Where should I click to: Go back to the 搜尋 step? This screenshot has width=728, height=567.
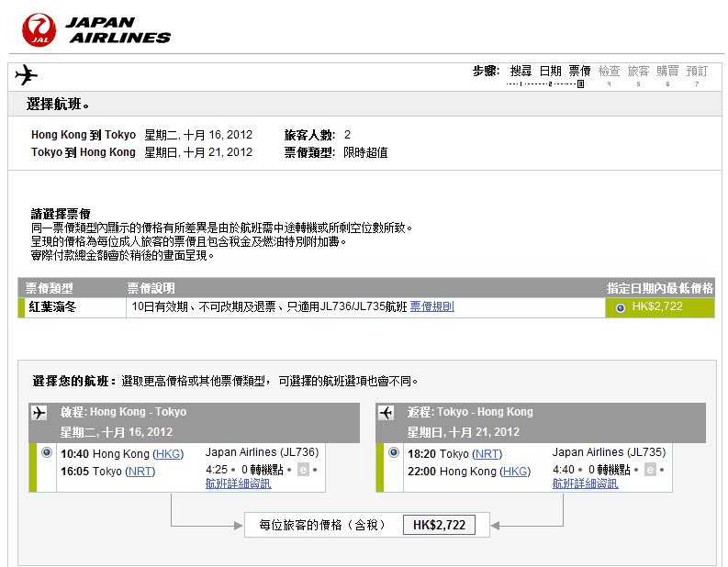(x=521, y=71)
